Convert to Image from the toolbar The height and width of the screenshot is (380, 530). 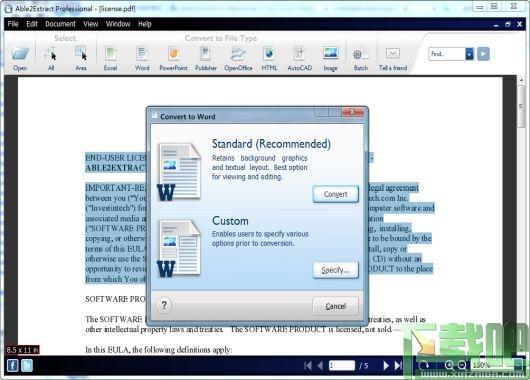330,58
